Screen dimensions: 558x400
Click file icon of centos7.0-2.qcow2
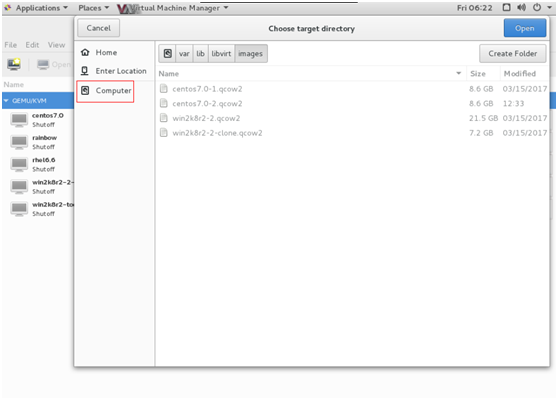(x=164, y=103)
